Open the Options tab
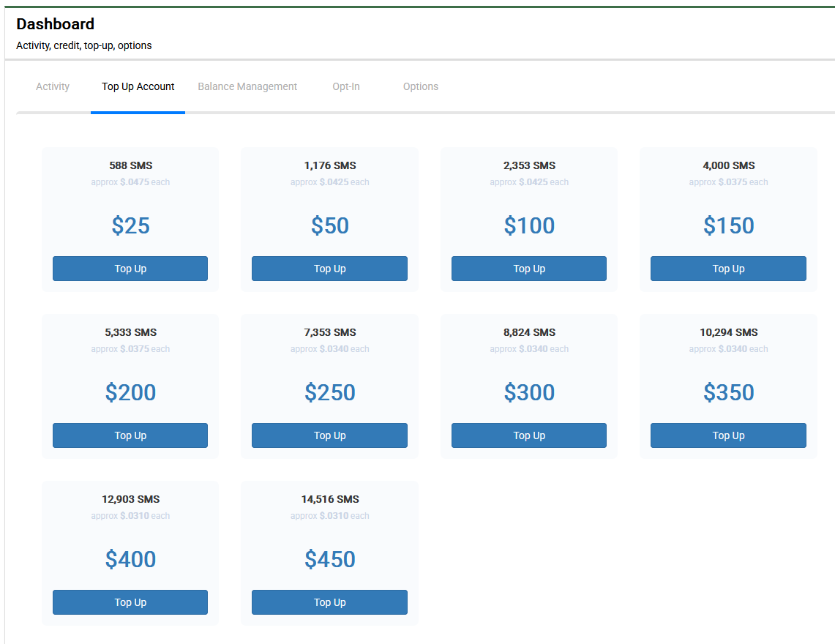 (x=421, y=86)
